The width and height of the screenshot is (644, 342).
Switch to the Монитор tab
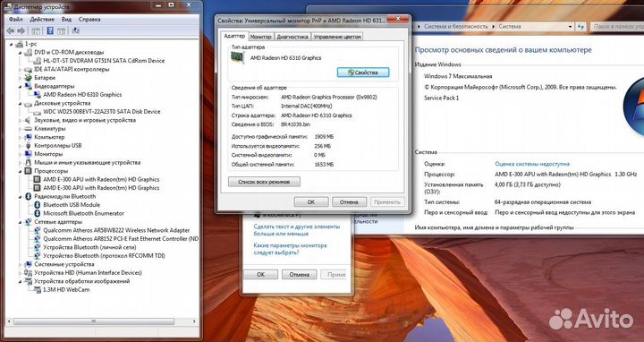click(x=261, y=37)
